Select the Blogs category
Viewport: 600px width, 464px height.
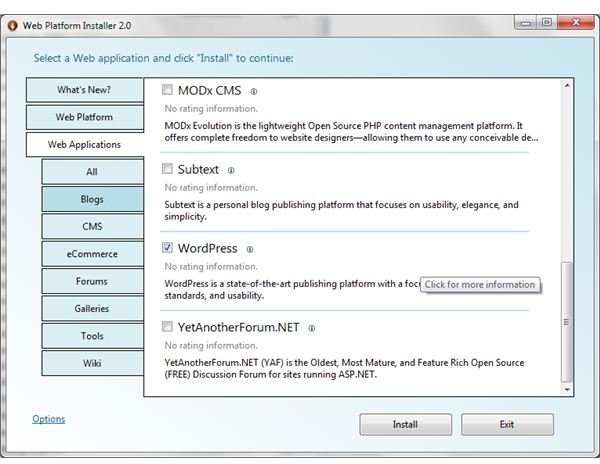92,199
